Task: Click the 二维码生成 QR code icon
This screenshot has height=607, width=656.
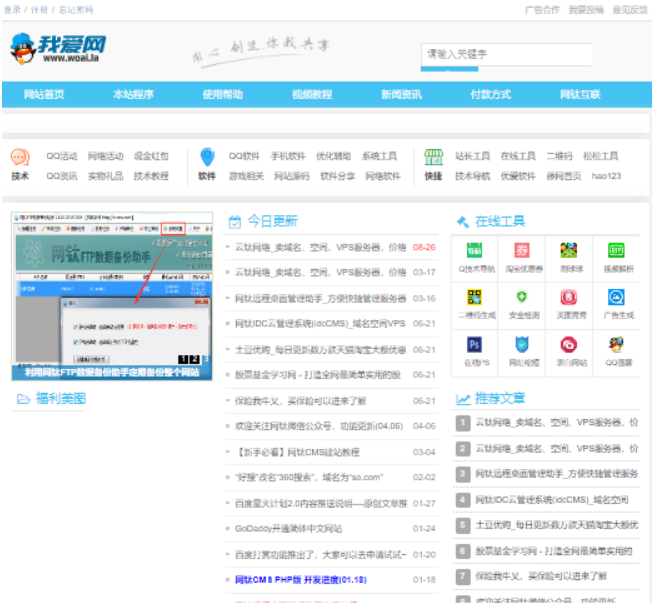Action: click(x=473, y=299)
